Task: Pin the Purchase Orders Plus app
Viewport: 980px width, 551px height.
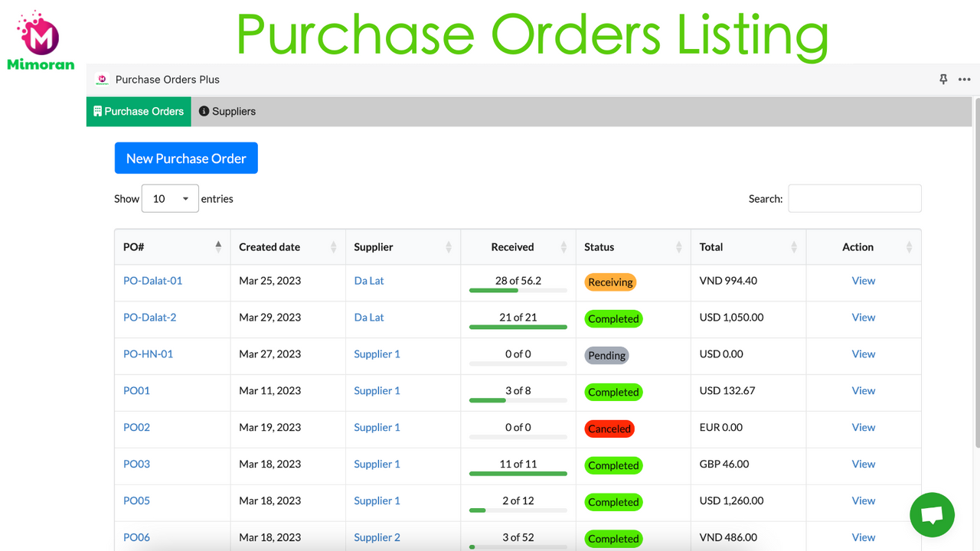Action: coord(943,79)
